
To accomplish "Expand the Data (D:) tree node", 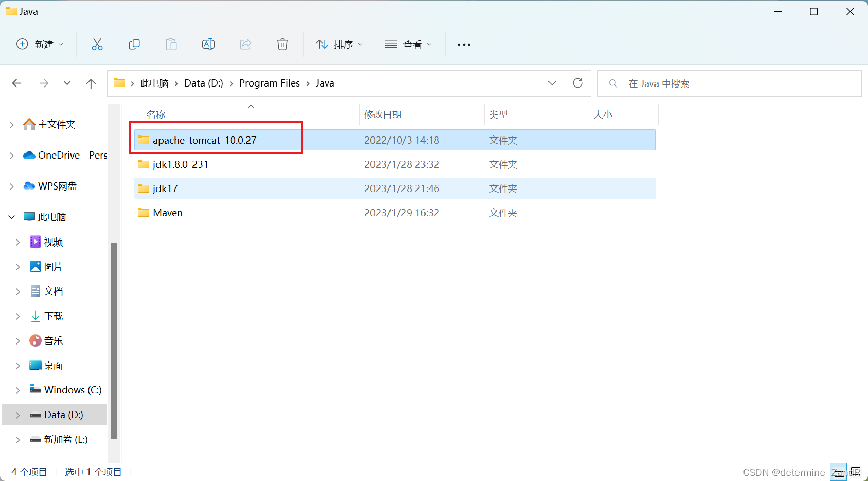I will [x=18, y=415].
